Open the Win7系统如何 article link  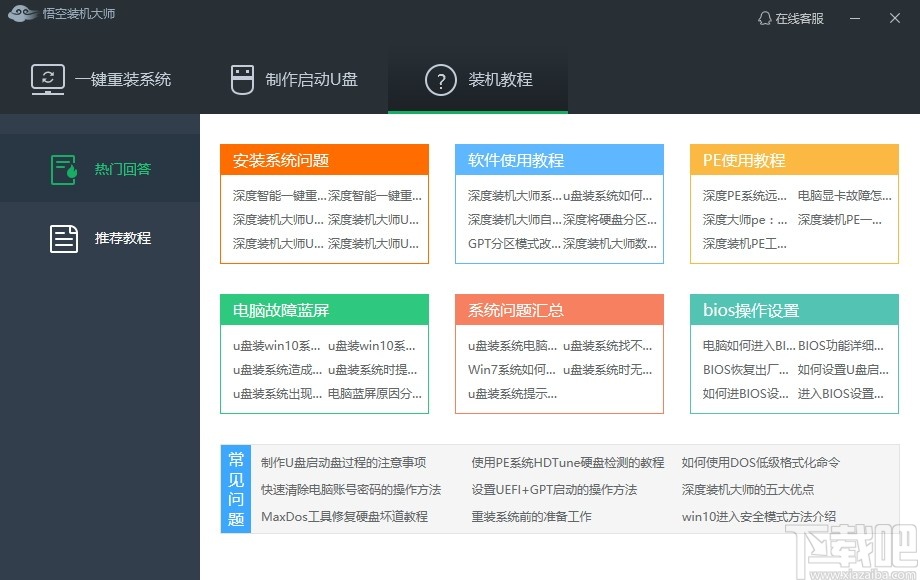pyautogui.click(x=512, y=369)
